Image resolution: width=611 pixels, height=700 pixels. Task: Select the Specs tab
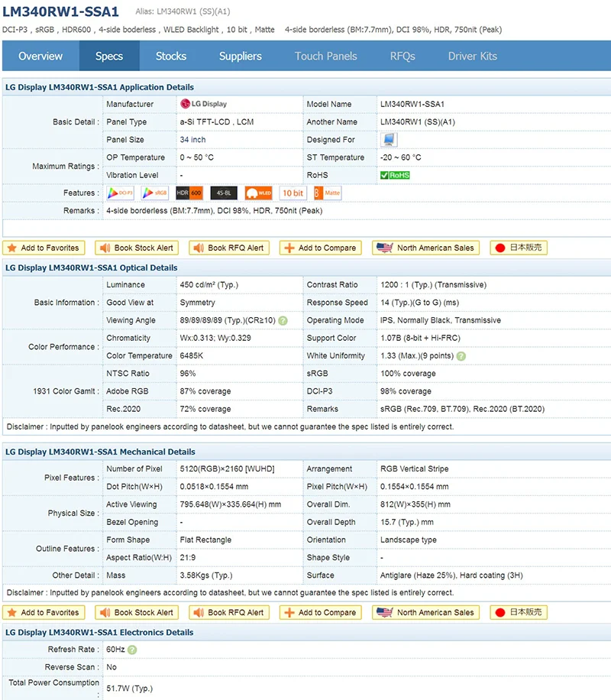point(109,57)
